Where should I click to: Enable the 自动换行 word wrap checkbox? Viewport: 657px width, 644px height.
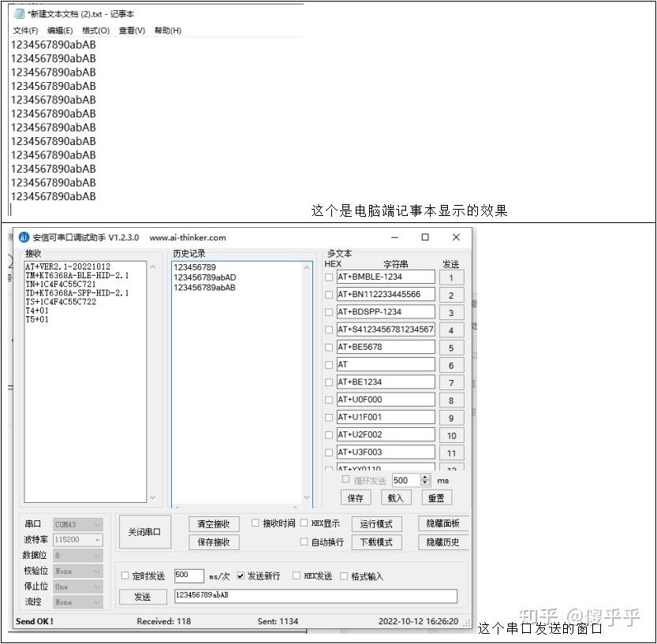point(304,542)
